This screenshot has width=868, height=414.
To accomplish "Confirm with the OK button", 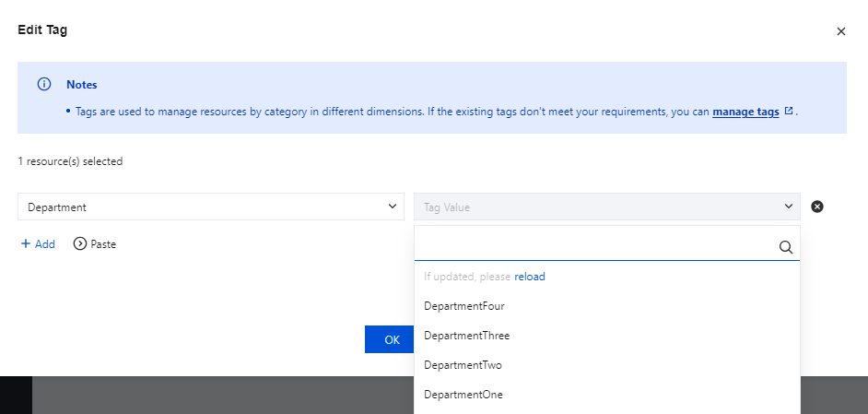I will coord(391,339).
